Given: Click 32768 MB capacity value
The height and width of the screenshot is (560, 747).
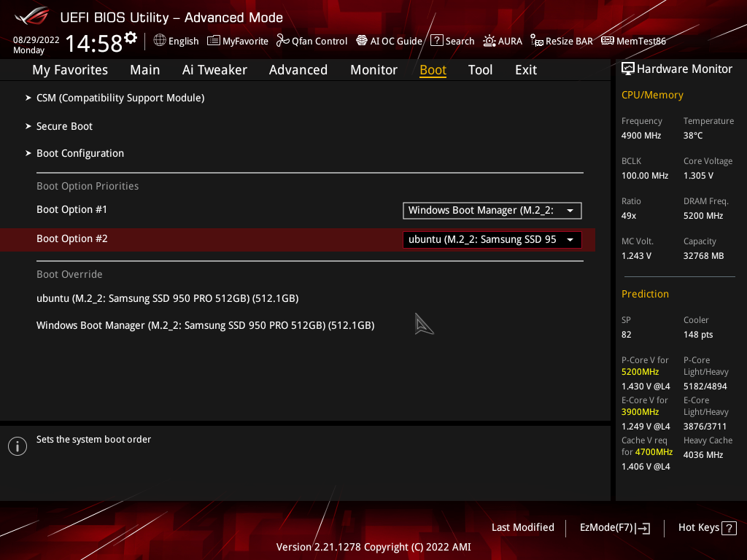Looking at the screenshot, I should point(704,256).
